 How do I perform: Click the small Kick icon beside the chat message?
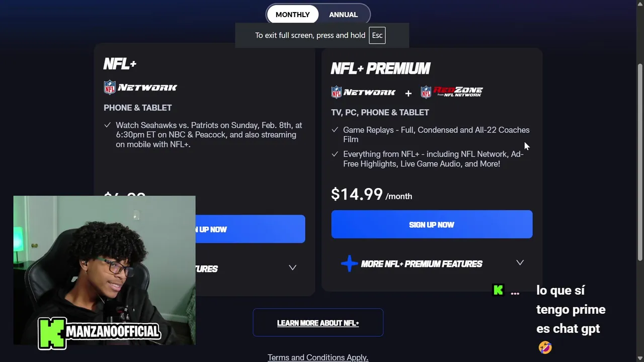pos(498,290)
